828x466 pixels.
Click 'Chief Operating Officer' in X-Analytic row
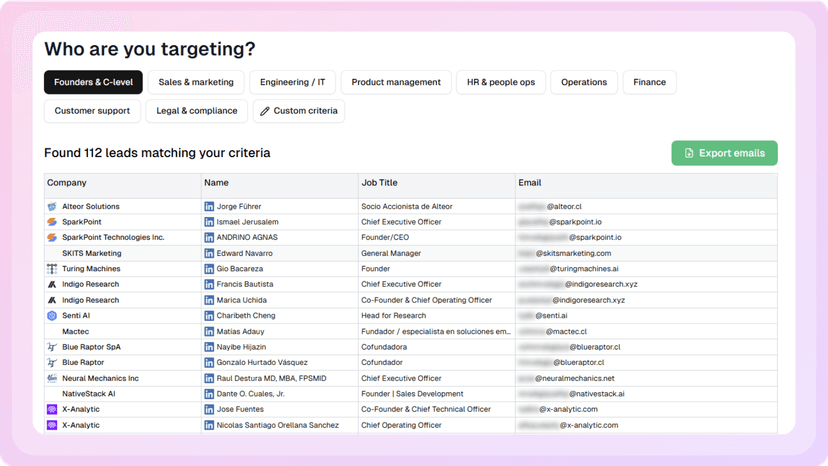401,425
